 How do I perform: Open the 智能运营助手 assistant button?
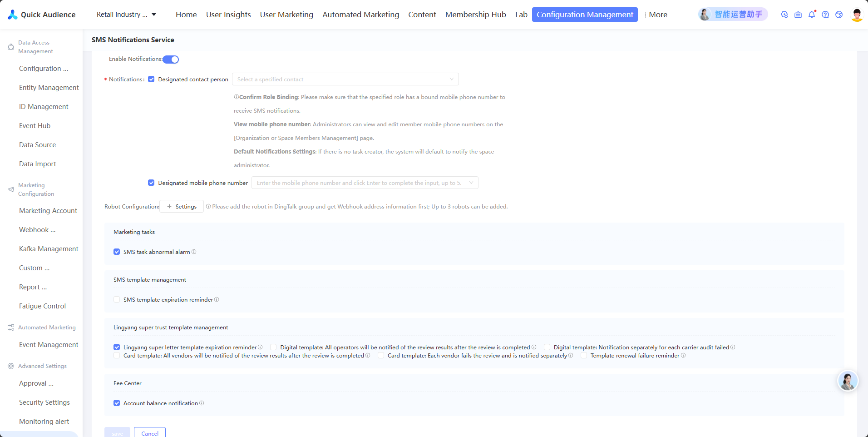pyautogui.click(x=733, y=15)
